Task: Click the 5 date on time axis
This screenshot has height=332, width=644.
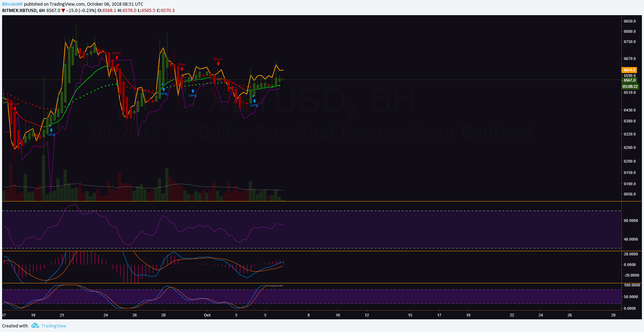Action: click(x=265, y=315)
